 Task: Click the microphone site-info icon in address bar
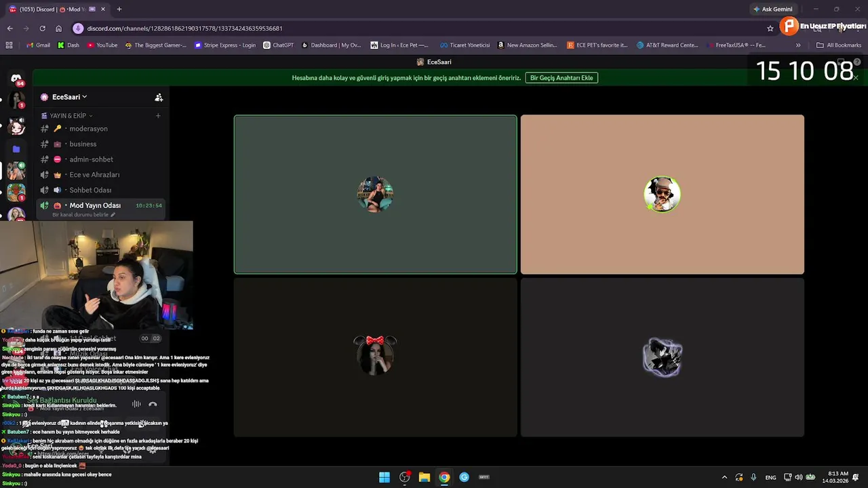pyautogui.click(x=78, y=28)
